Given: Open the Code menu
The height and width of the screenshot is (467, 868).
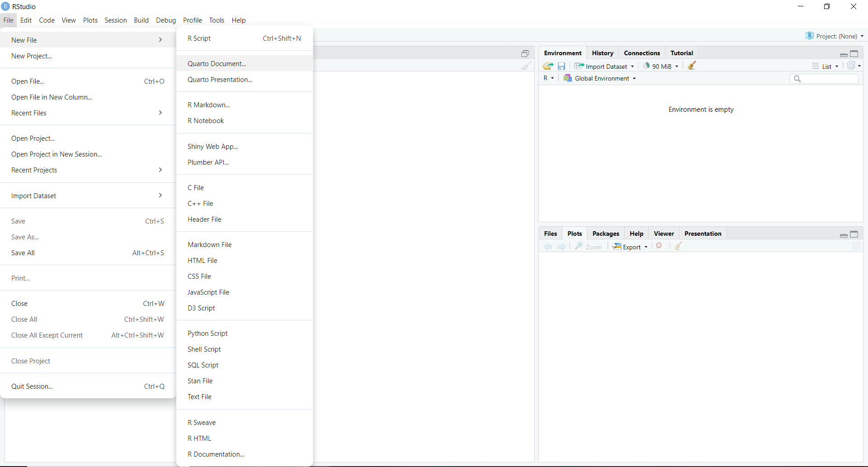Looking at the screenshot, I should click(x=47, y=20).
